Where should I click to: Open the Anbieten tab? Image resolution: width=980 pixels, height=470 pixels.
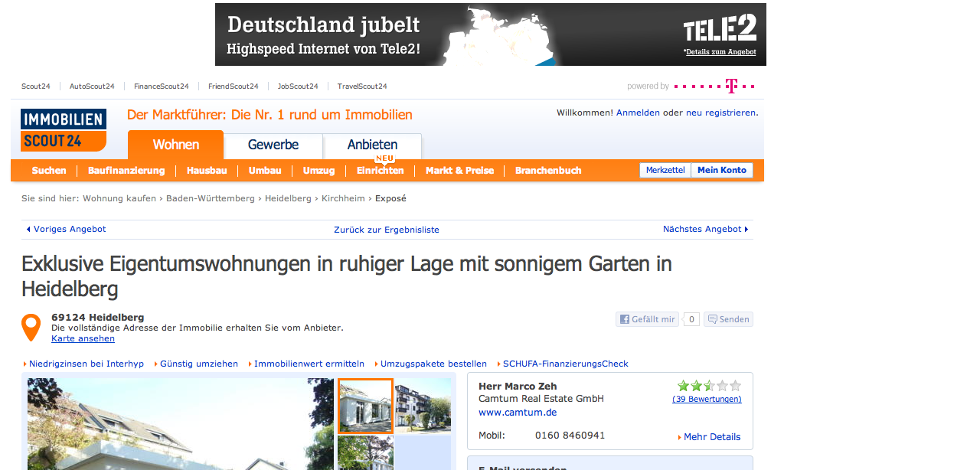tap(372, 145)
